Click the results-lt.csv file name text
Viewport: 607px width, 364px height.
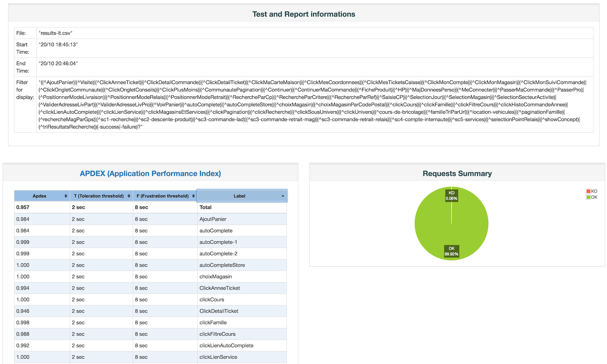[x=55, y=33]
